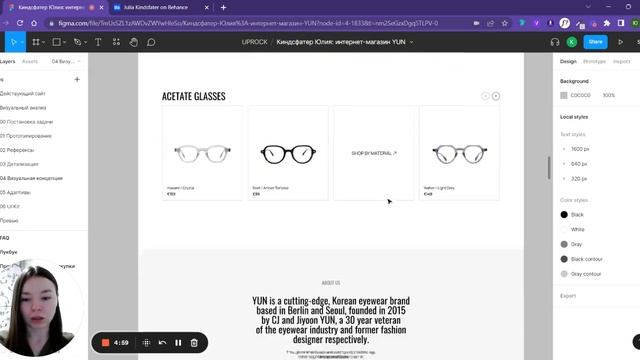
Task: Select the Frame tool
Action: [36, 42]
